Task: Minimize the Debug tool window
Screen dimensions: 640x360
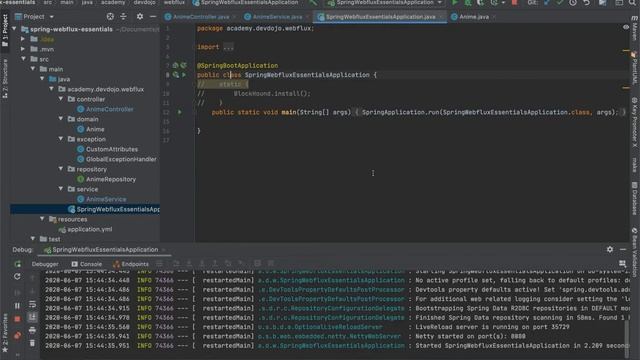Action: point(623,249)
